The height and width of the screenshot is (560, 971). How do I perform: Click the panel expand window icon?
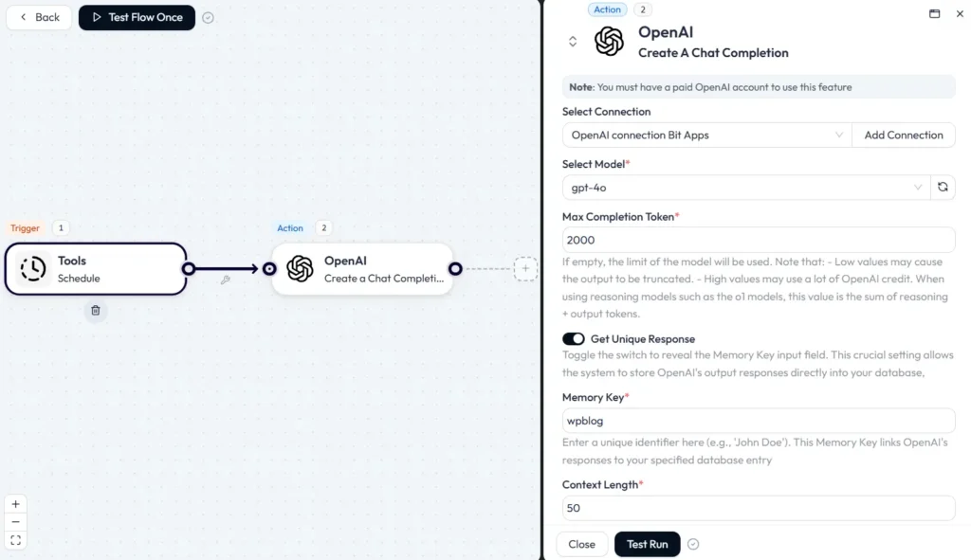(934, 14)
